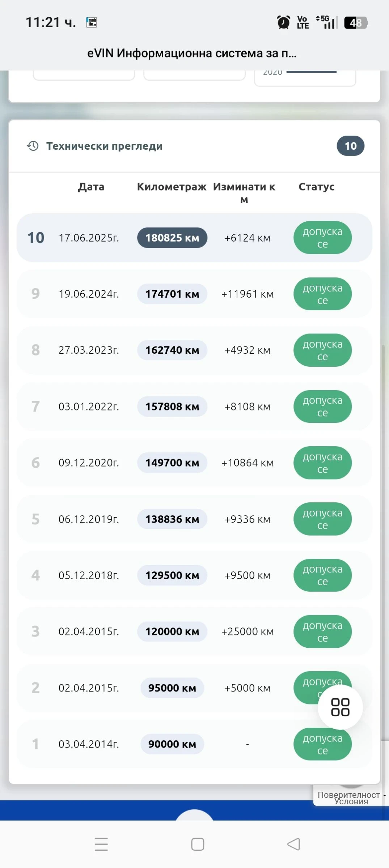Tap the alarm clock status icon
This screenshot has height=868, width=389.
(283, 22)
